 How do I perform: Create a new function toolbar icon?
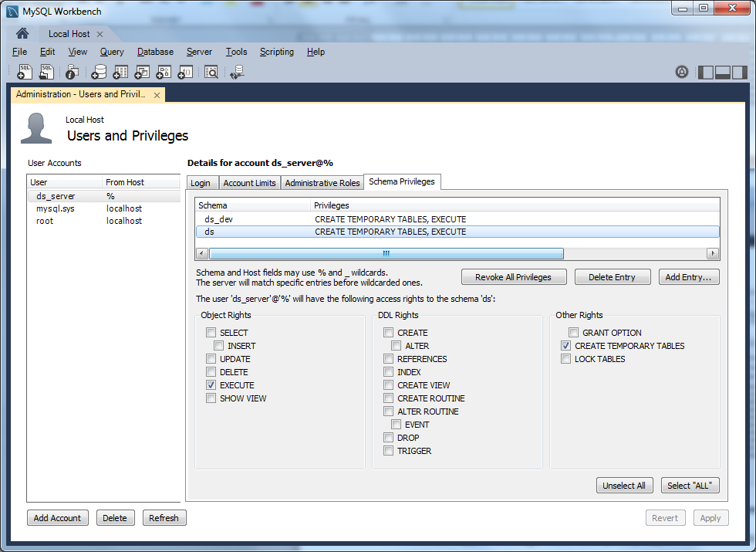click(x=186, y=72)
